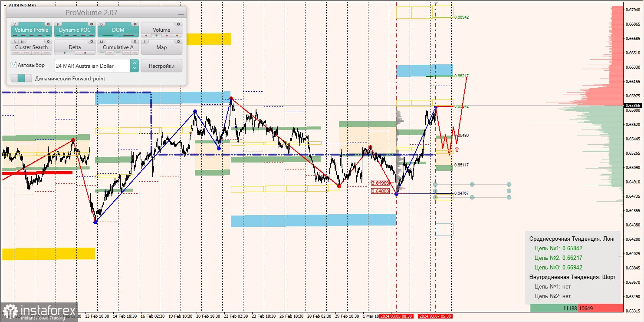The image size is (644, 322).
Task: Click the green 11188 volume bar
Action: 554,308
